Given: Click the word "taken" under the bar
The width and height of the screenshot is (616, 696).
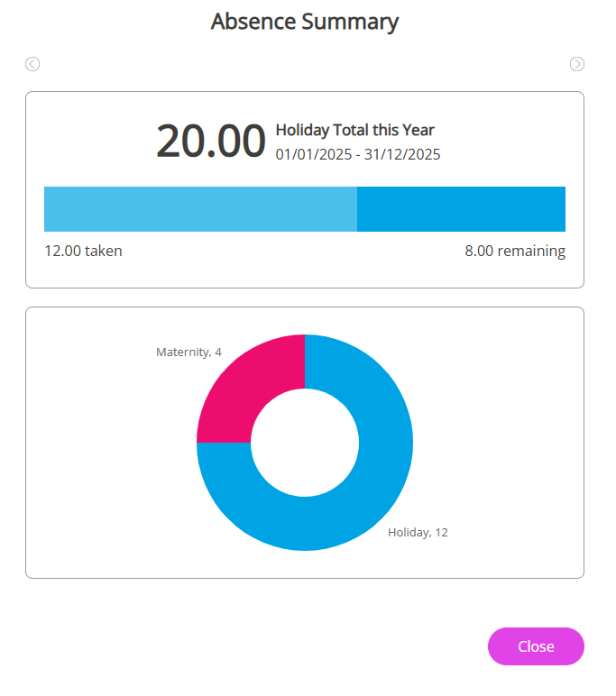Looking at the screenshot, I should 103,251.
